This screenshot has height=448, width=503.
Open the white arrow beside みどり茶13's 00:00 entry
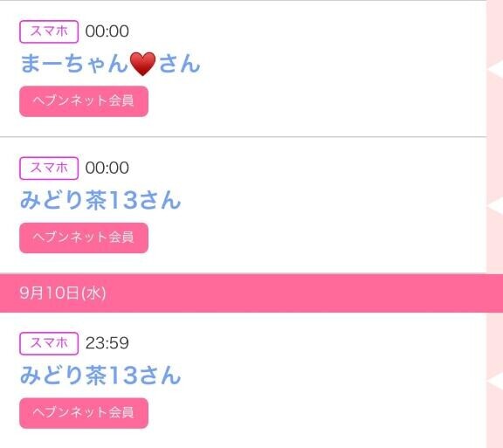[495, 205]
